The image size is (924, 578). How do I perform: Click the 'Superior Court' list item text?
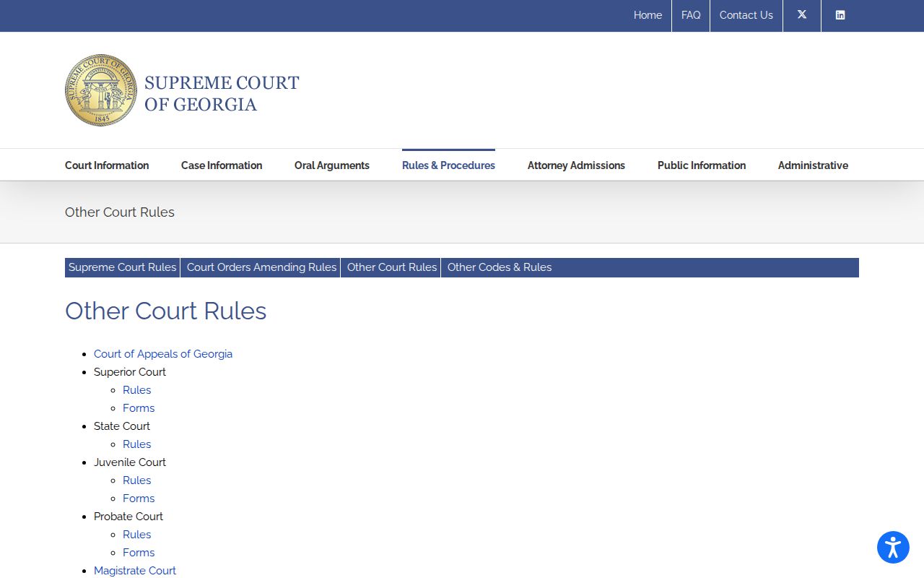[130, 372]
